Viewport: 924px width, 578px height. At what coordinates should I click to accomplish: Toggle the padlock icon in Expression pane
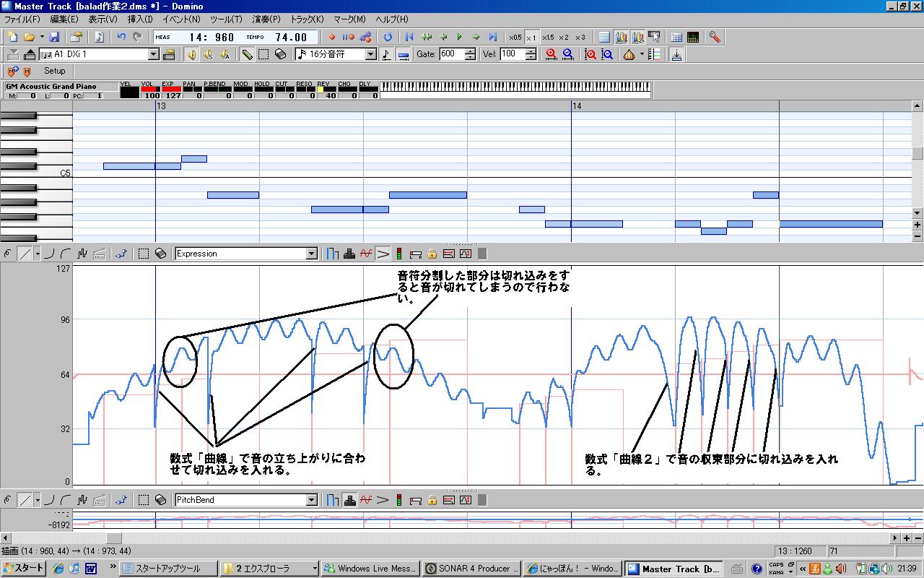pos(432,254)
